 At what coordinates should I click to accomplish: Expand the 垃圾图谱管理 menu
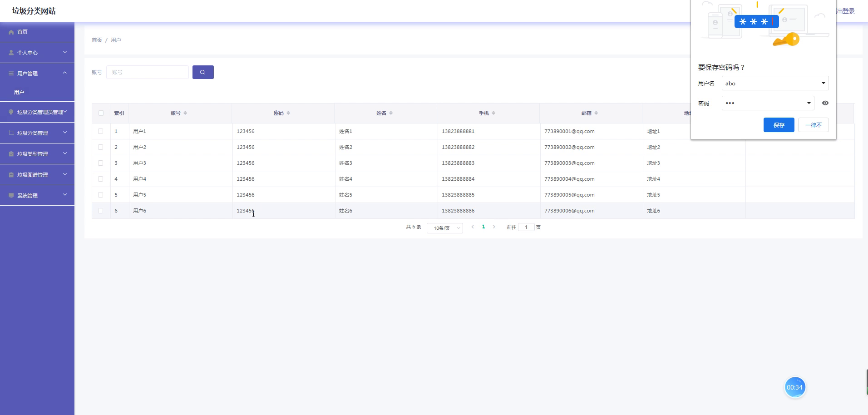[x=37, y=175]
